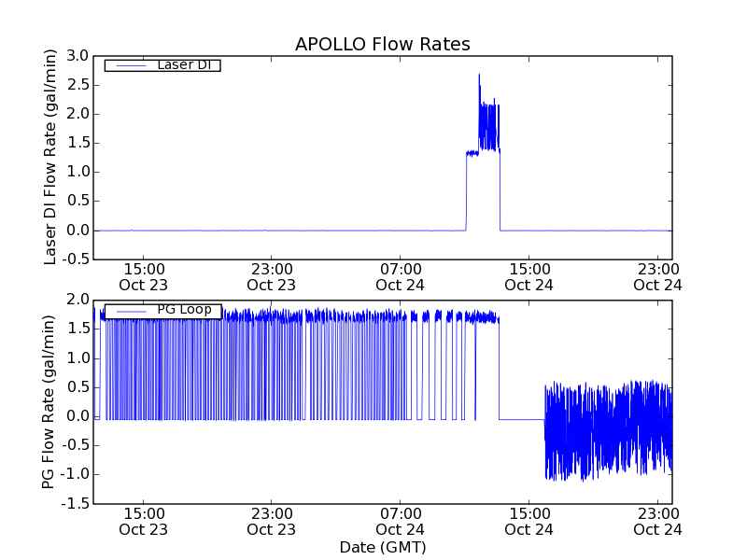
Task: Click the 2.7 peak spike in Laser DI plot
Action: (x=479, y=77)
